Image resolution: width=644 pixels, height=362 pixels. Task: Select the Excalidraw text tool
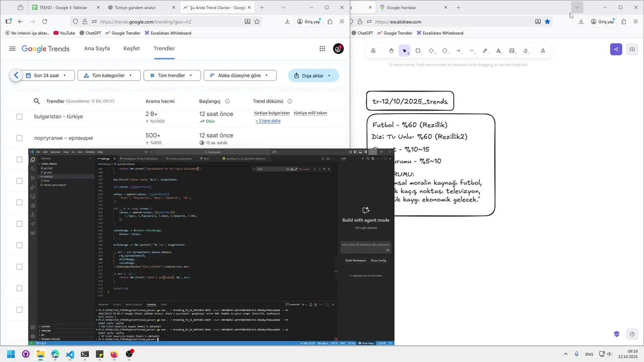coord(499,51)
